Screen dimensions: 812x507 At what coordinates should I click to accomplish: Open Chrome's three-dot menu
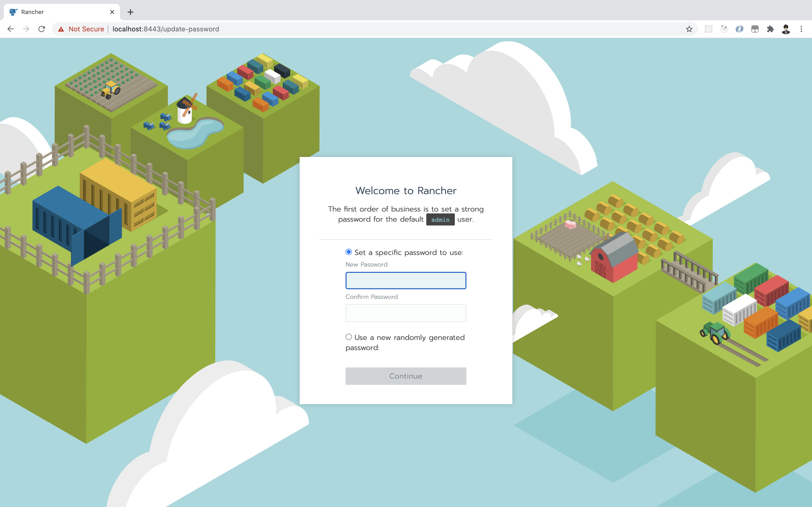click(801, 29)
